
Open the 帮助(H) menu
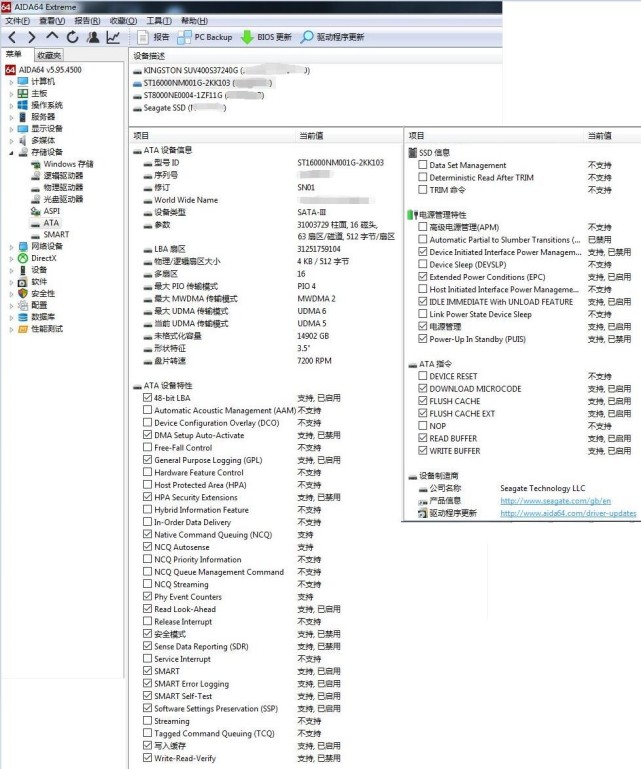pos(194,21)
